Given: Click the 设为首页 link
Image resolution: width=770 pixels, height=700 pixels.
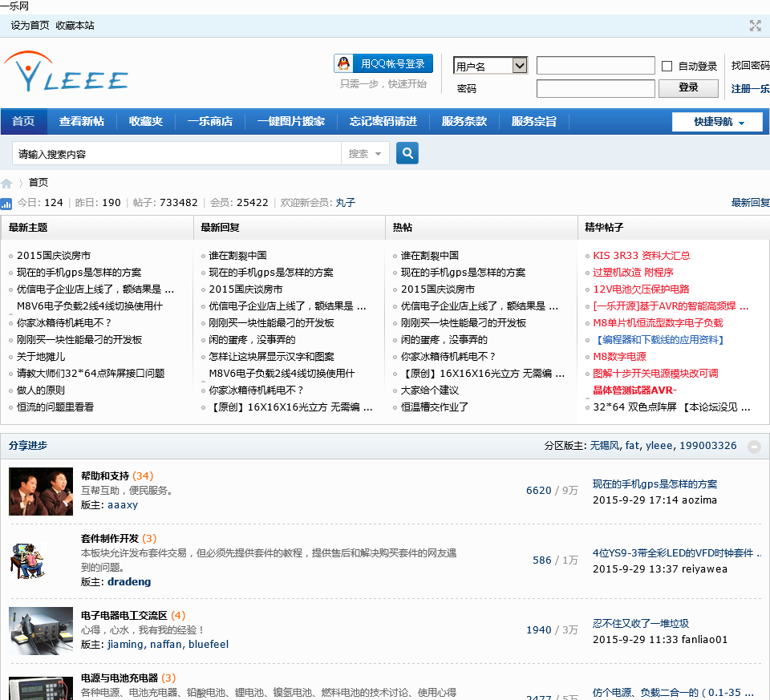Looking at the screenshot, I should (x=30, y=26).
